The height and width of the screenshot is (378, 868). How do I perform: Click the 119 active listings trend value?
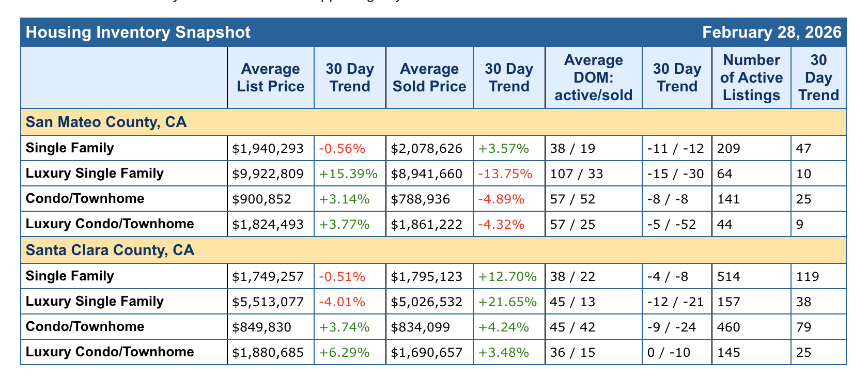[x=808, y=277]
